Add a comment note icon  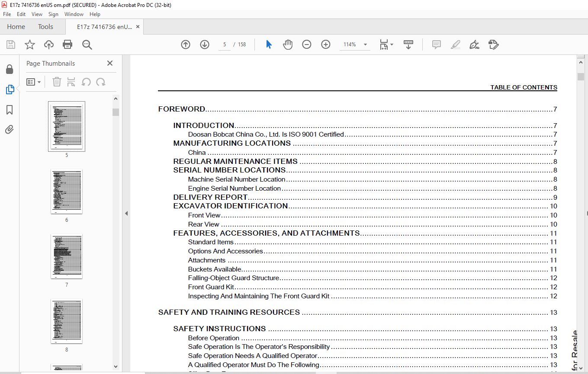pos(436,45)
